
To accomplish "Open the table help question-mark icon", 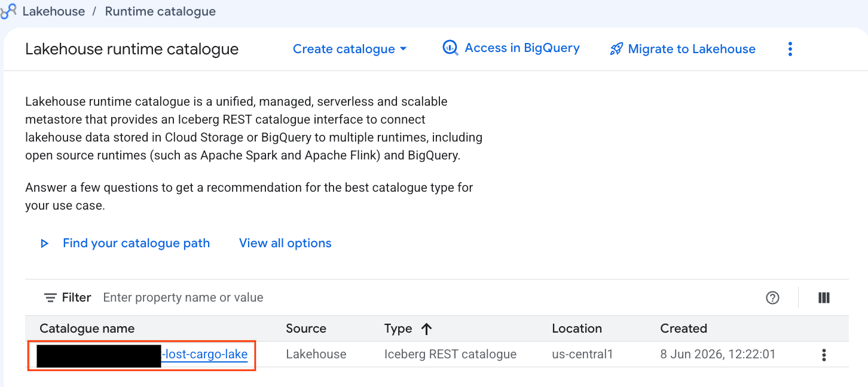I will coord(772,297).
